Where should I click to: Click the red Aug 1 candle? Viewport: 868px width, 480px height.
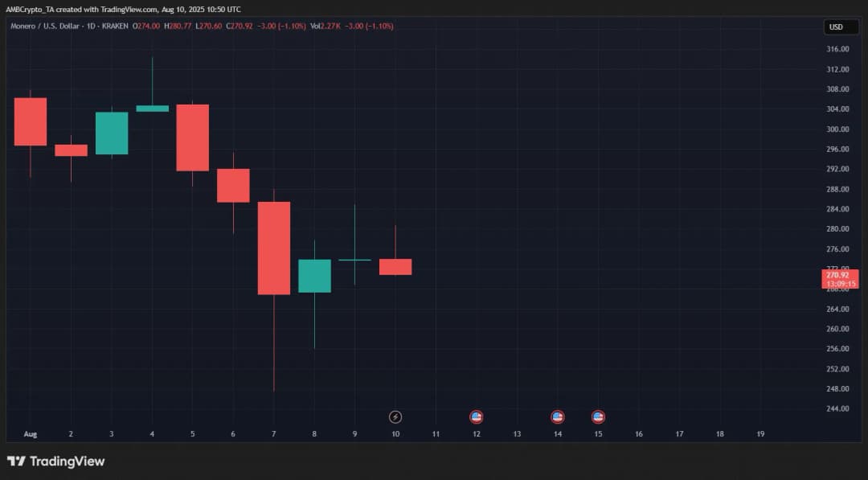(31, 121)
